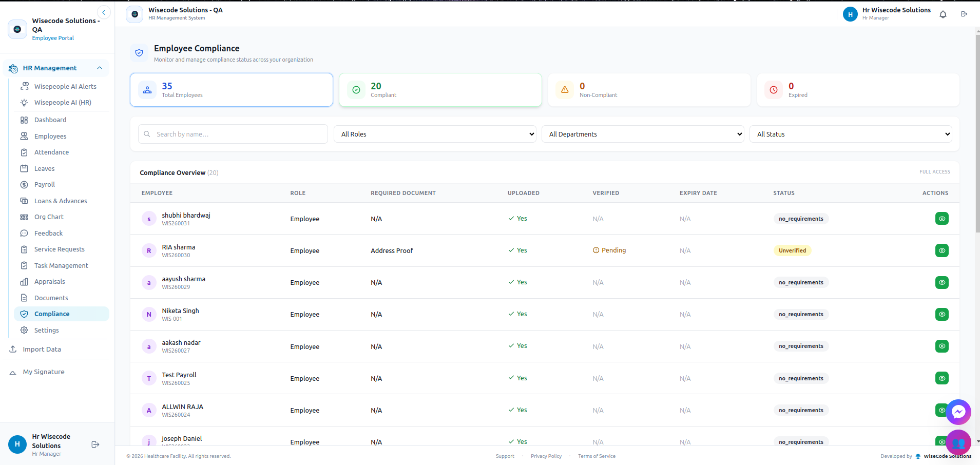Click the H user avatar in header
Image resolution: width=980 pixels, height=465 pixels.
(x=850, y=14)
